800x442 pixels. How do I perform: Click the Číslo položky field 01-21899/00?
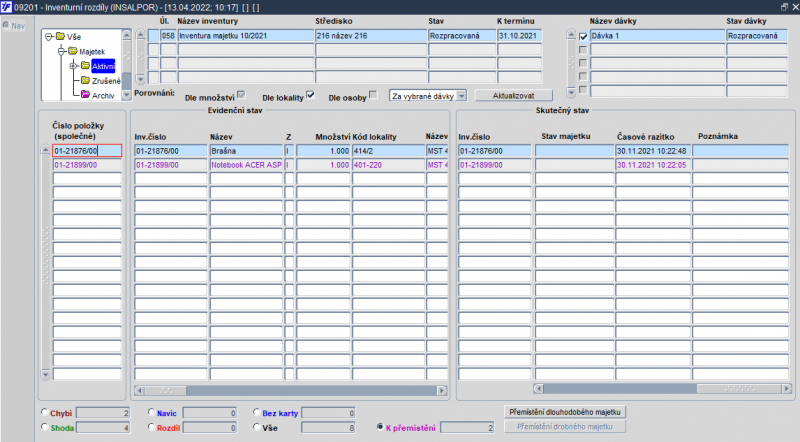pos(87,165)
